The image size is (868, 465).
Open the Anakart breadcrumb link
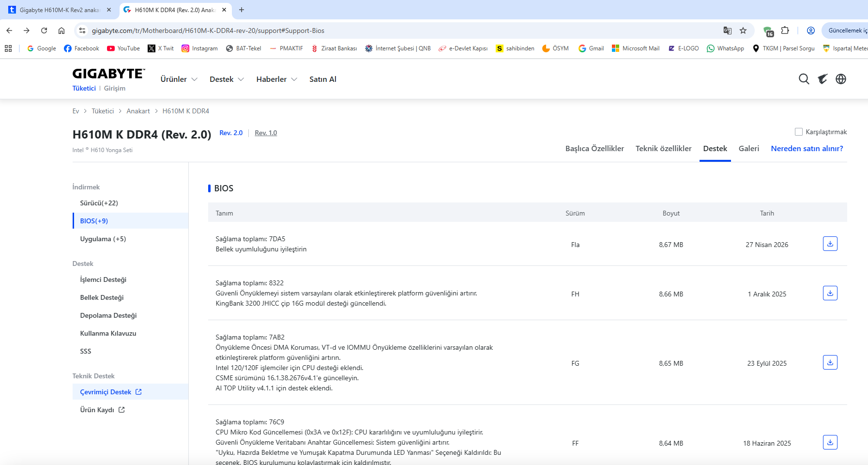138,111
